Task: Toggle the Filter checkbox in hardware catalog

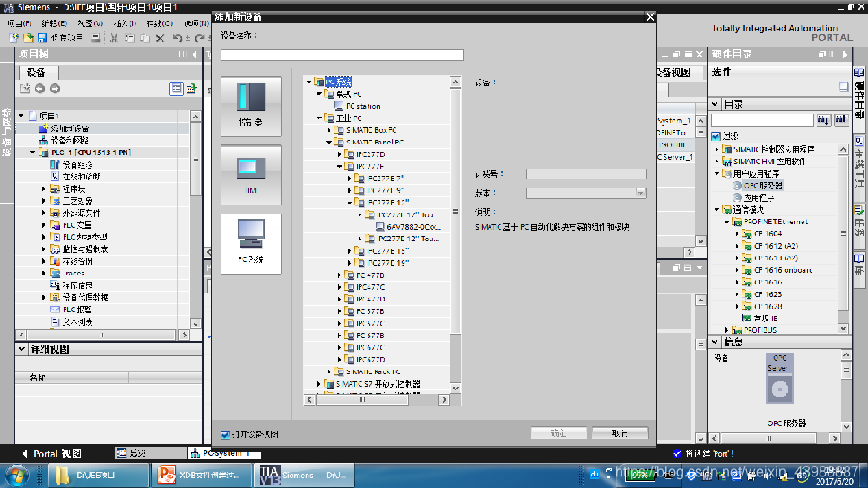Action: pos(716,136)
